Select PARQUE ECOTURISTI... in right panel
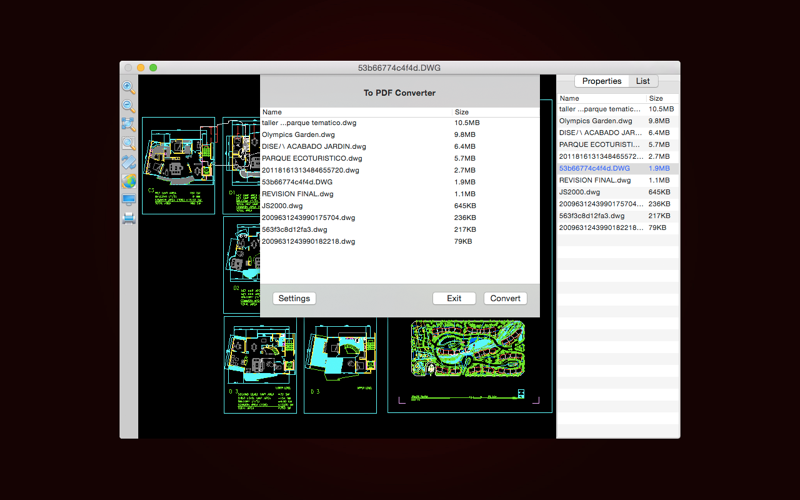 click(618, 144)
